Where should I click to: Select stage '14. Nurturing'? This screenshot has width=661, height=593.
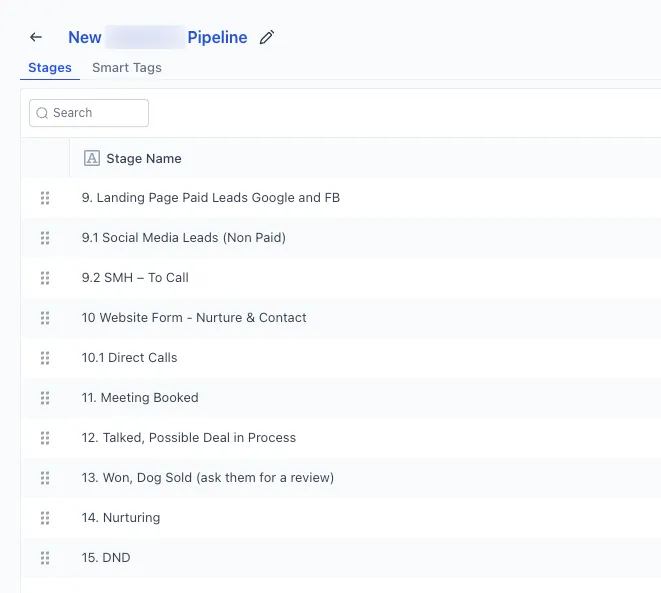[x=121, y=518]
